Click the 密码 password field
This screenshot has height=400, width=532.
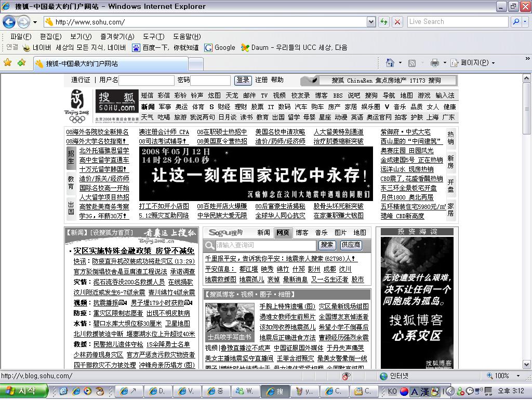click(210, 81)
